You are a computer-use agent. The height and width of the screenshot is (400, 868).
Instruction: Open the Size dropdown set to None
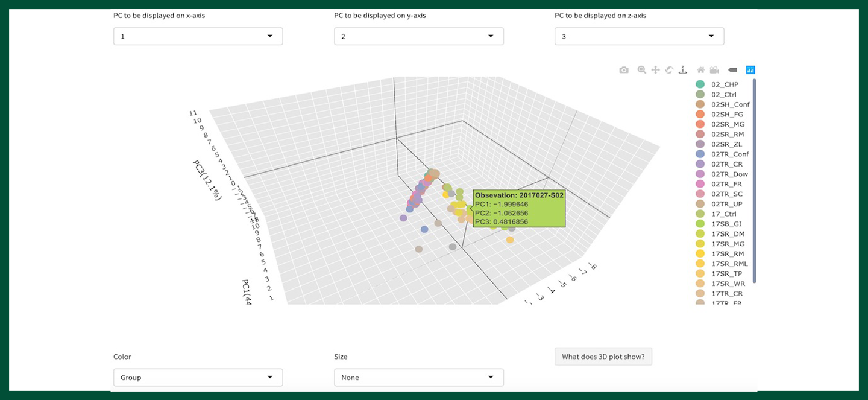[x=418, y=378]
